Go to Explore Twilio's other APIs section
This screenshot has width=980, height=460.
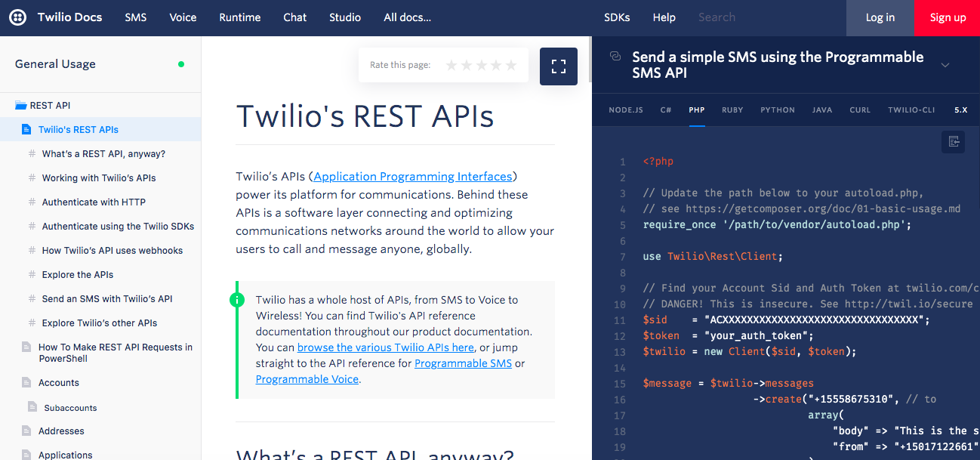(100, 323)
